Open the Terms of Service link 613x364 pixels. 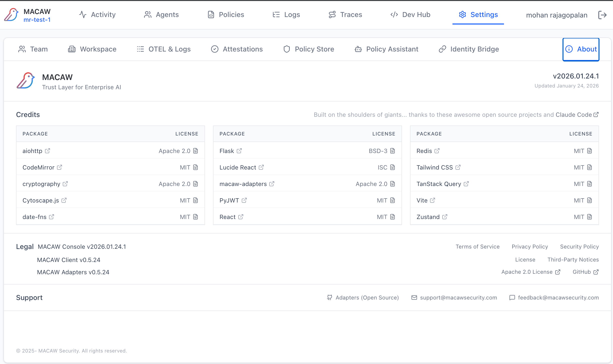[x=477, y=247]
